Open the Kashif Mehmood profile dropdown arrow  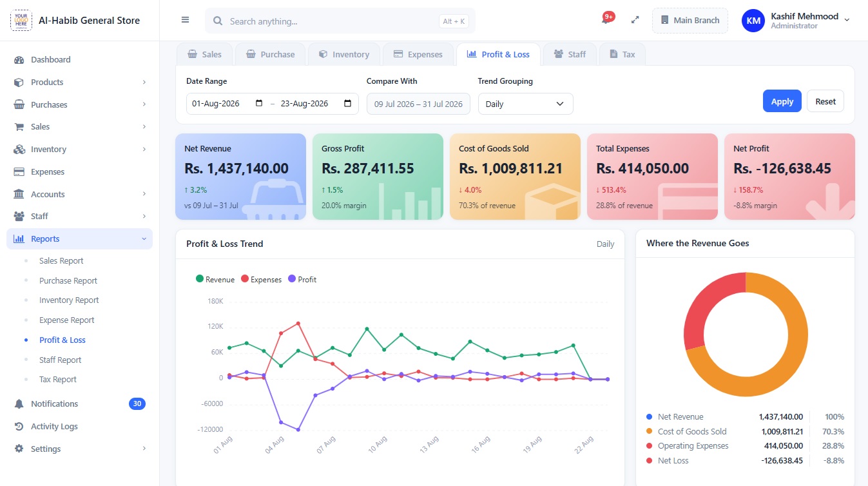847,20
